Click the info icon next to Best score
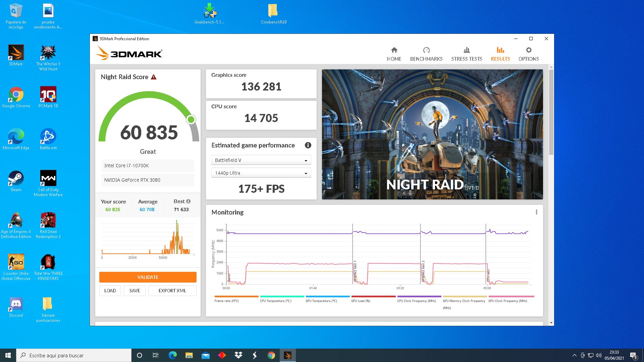This screenshot has height=362, width=644. 189,201
